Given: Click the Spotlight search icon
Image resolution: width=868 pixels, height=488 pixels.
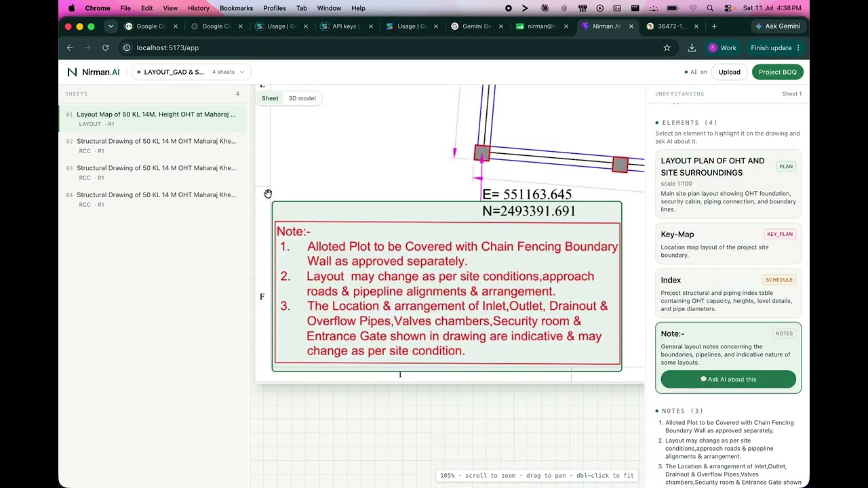Looking at the screenshot, I should pos(710,8).
